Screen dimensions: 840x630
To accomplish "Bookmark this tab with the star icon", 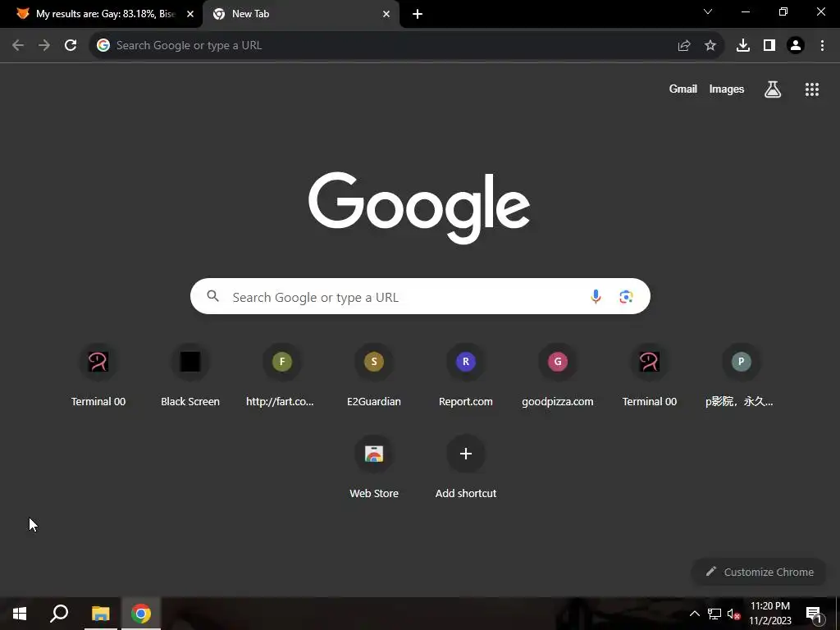I will [x=710, y=46].
